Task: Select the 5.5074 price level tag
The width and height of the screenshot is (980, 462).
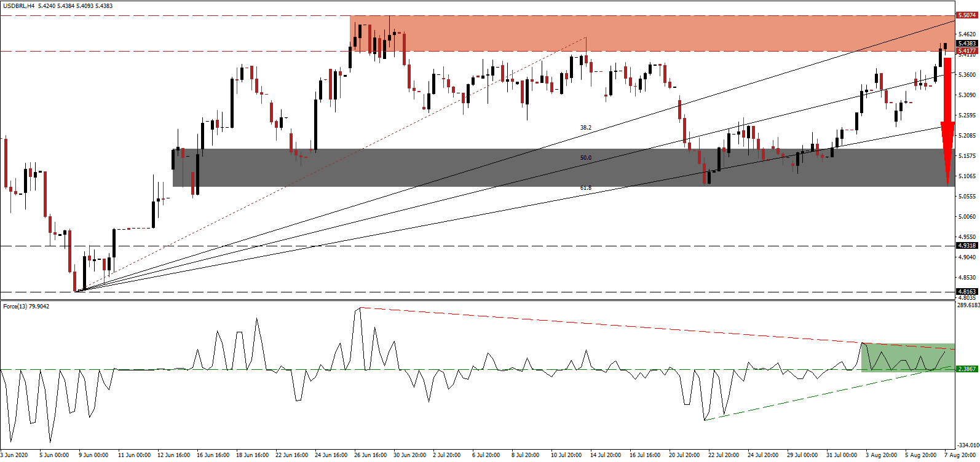Action: click(966, 15)
